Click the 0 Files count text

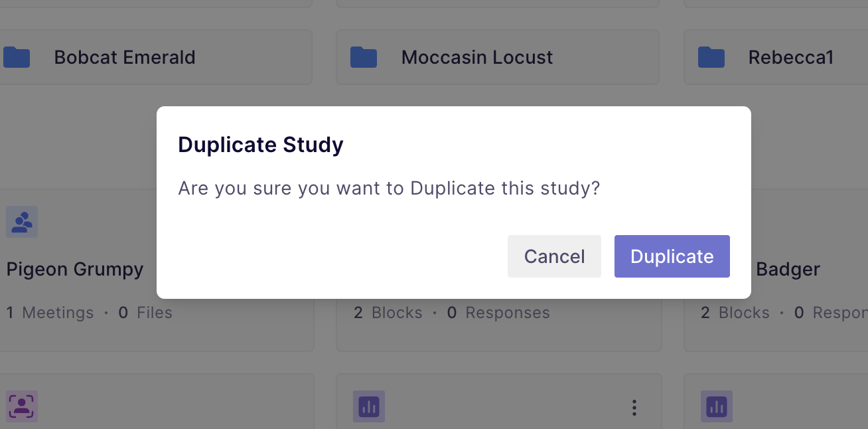[145, 312]
